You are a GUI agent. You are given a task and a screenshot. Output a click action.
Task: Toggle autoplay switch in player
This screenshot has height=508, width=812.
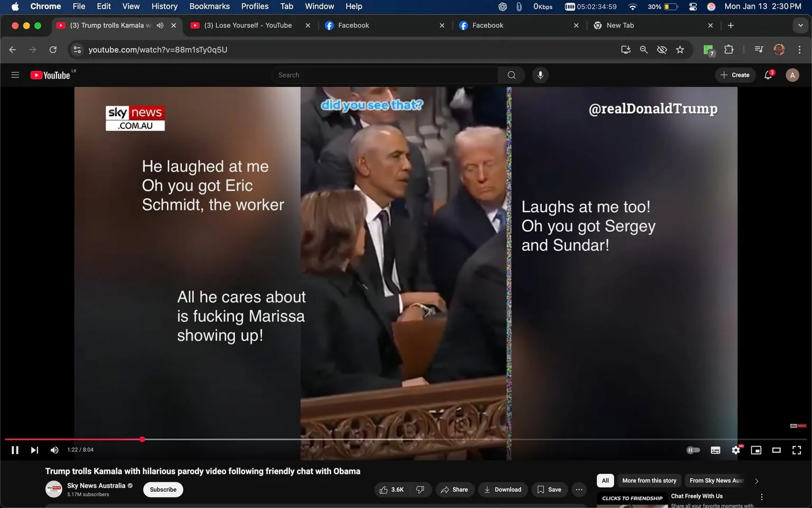click(x=693, y=450)
